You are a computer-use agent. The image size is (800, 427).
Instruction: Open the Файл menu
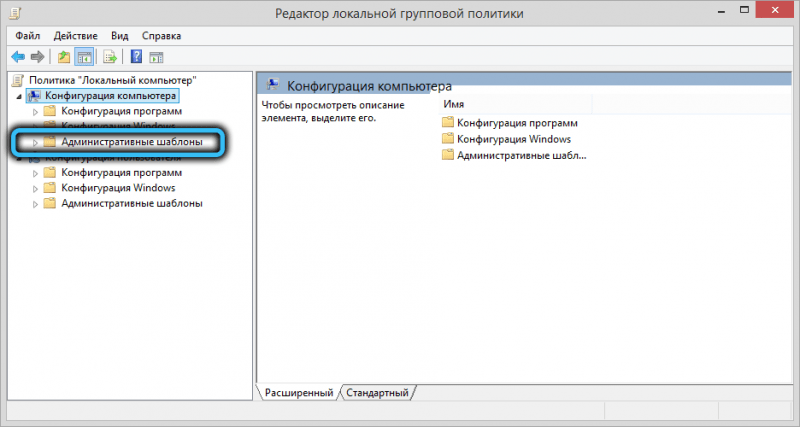[28, 36]
